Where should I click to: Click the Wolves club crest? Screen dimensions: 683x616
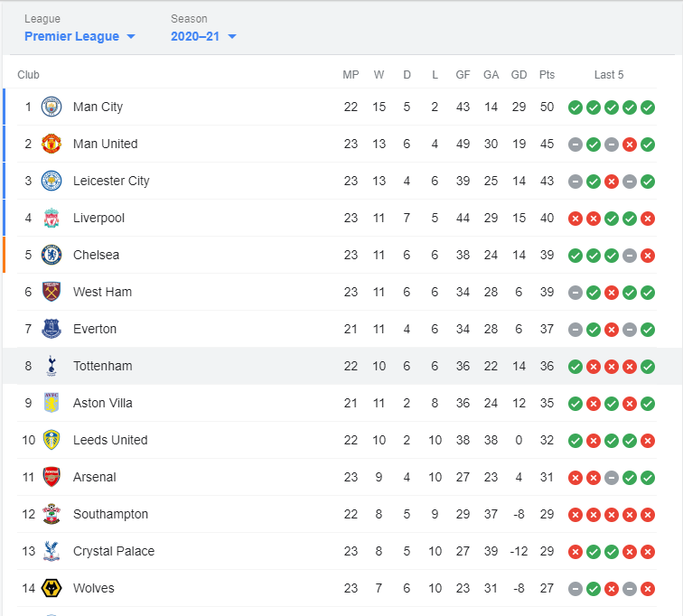pos(51,588)
